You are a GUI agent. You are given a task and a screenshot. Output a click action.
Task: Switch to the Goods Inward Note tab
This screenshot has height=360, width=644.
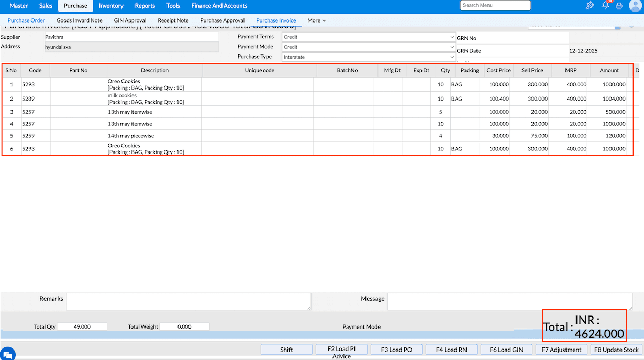pyautogui.click(x=80, y=20)
